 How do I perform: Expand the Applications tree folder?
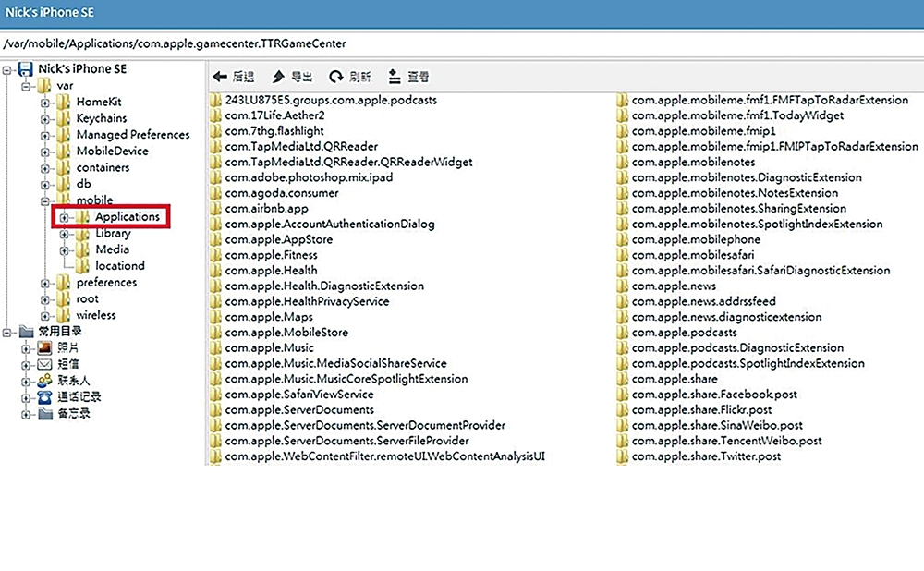click(x=64, y=217)
